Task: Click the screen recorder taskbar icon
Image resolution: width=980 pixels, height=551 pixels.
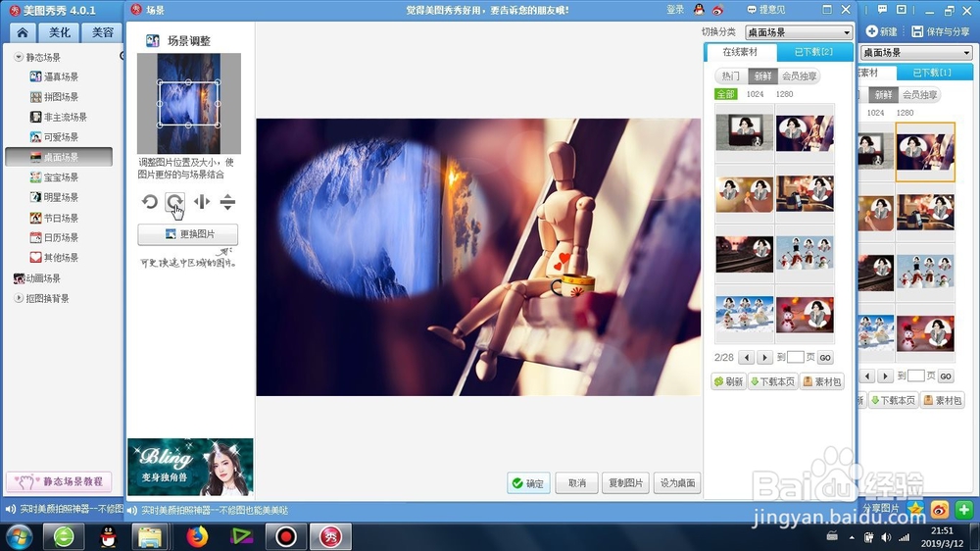Action: (x=285, y=536)
